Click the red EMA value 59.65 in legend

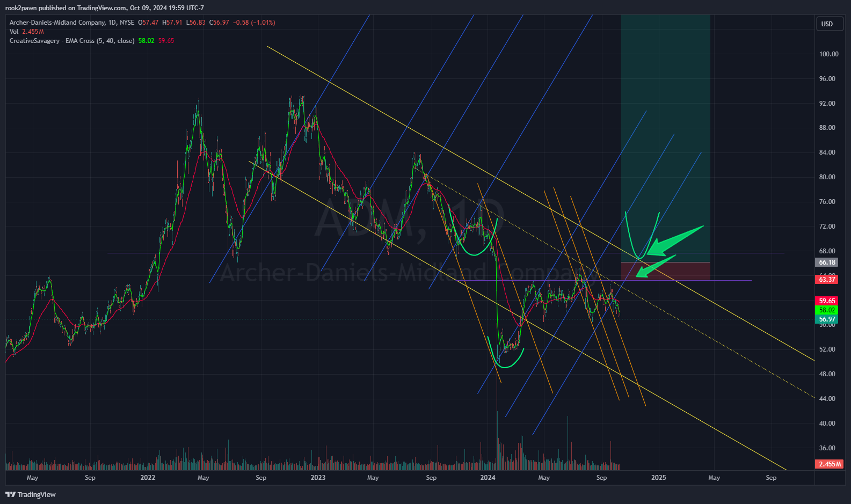tap(166, 41)
